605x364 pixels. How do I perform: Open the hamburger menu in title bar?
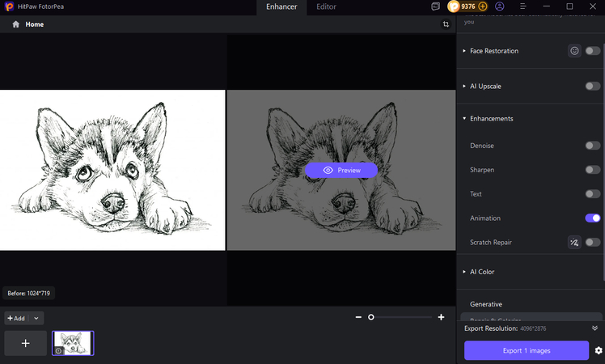(522, 6)
